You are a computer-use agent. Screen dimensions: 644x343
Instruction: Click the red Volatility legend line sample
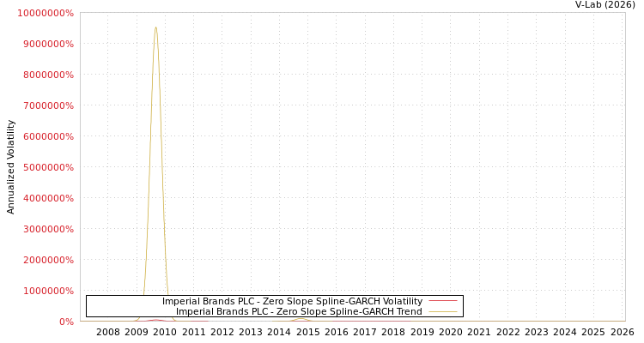[443, 301]
